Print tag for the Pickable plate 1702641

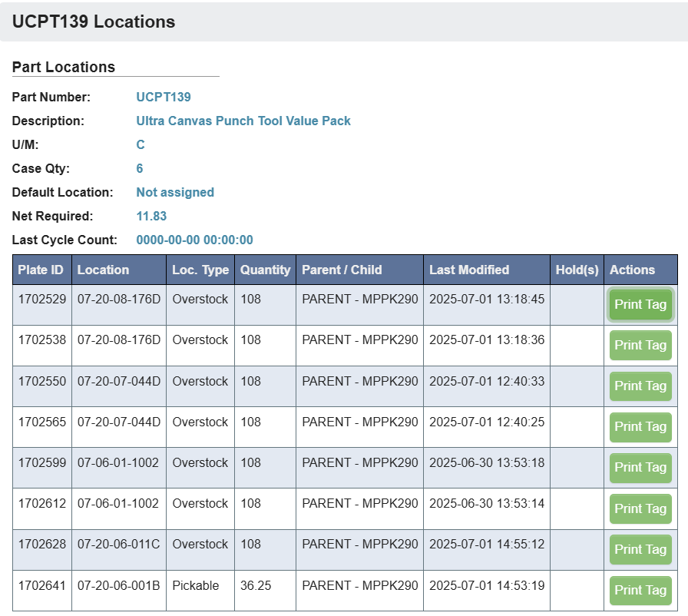[x=640, y=590]
